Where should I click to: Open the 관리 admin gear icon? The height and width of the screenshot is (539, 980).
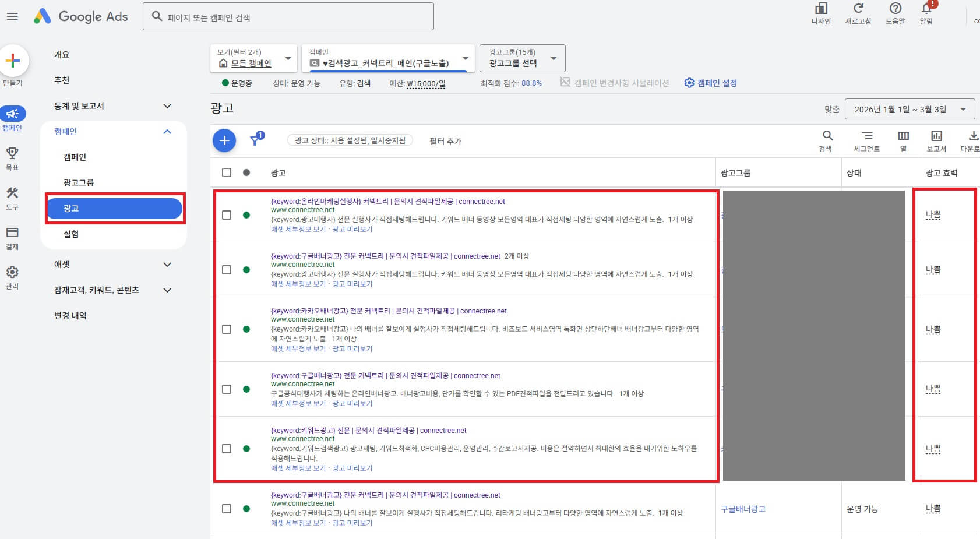tap(12, 272)
